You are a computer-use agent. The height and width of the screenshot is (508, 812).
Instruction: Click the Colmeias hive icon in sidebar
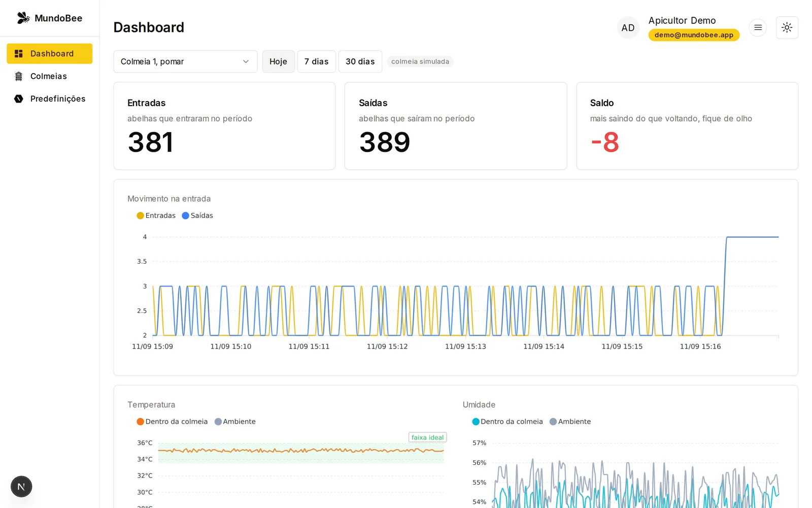pyautogui.click(x=19, y=76)
